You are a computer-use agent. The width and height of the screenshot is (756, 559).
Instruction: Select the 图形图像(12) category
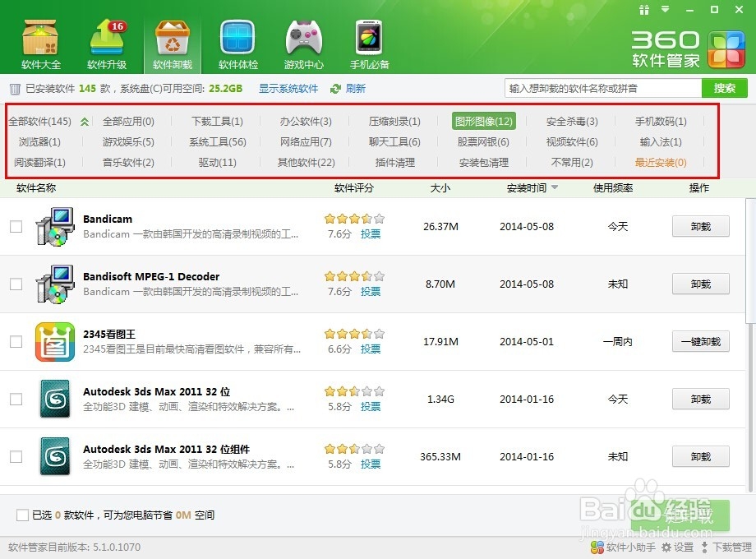[483, 121]
